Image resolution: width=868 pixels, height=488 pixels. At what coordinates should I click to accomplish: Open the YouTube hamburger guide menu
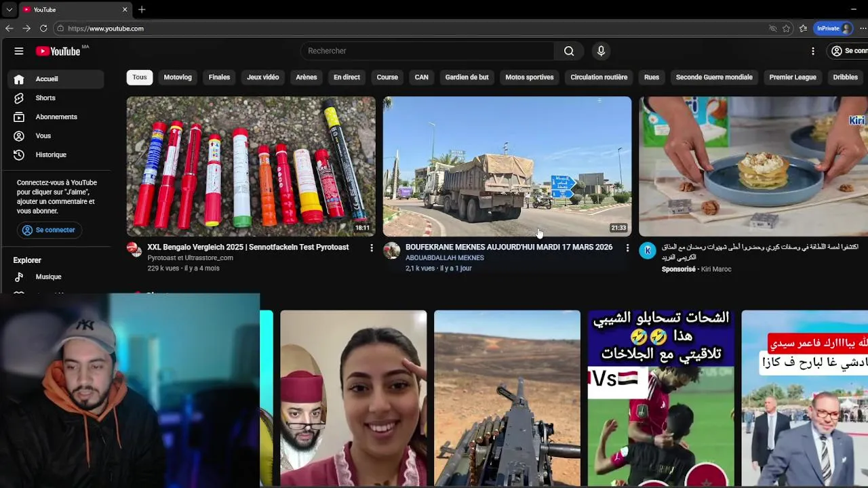click(19, 51)
